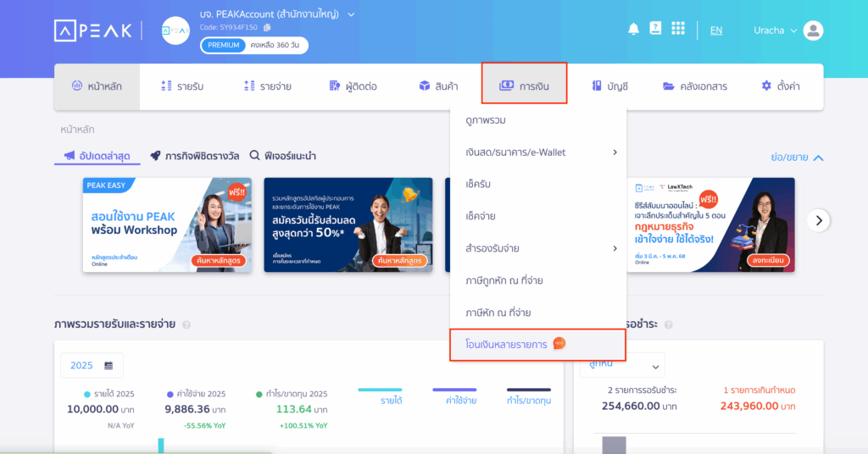The image size is (868, 454).
Task: Expand เงินสด/ธนาคาร/e-Wallet submenu
Action: coord(538,152)
